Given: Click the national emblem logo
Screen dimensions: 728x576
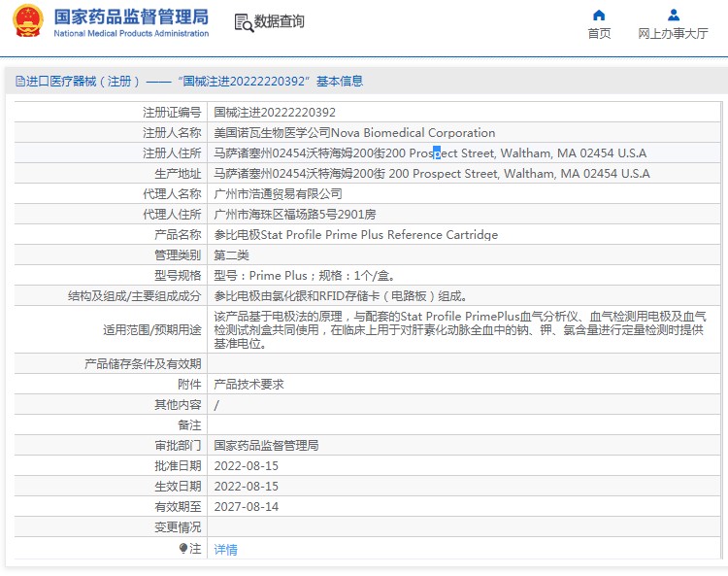Looking at the screenshot, I should point(28,21).
